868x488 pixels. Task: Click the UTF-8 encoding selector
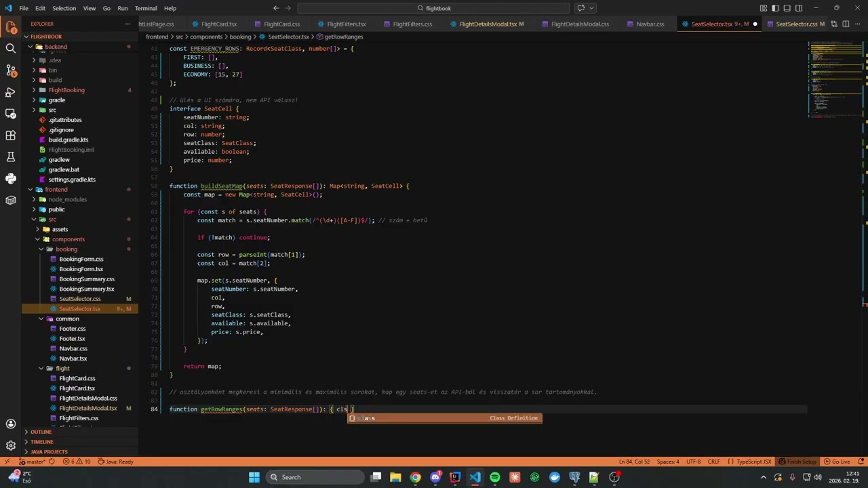[692, 462]
